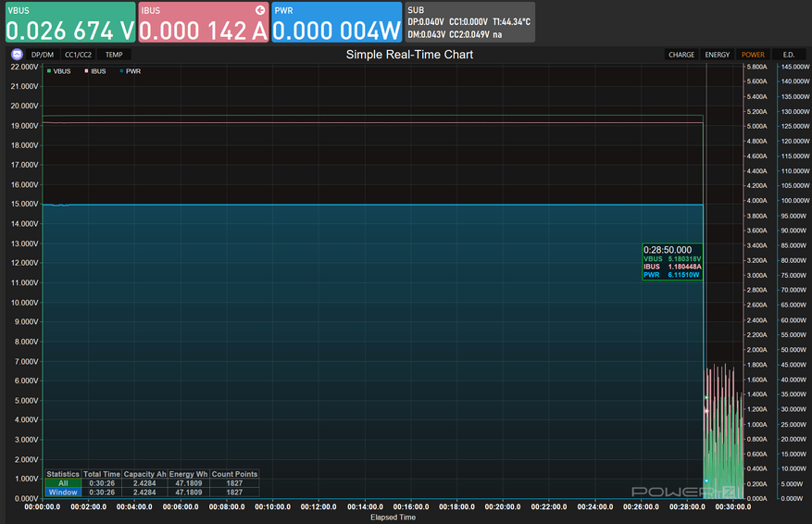The height and width of the screenshot is (524, 812).
Task: Select the POWER chart view
Action: [x=753, y=55]
